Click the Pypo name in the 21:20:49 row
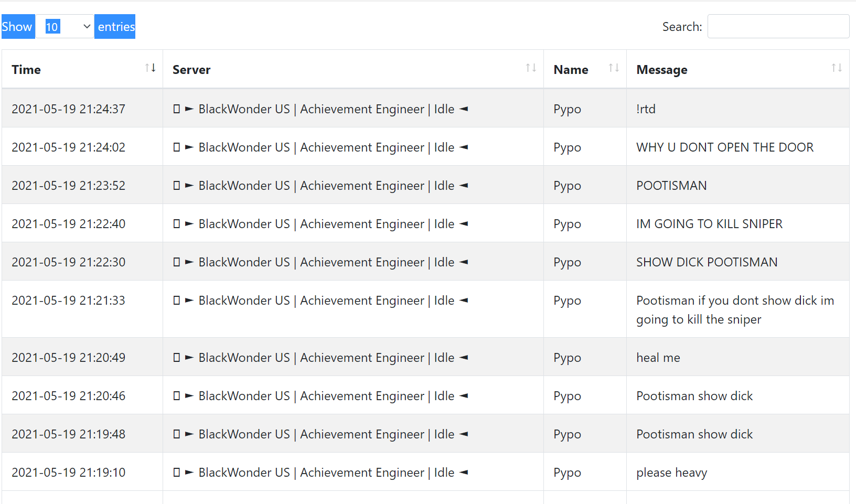 [567, 358]
